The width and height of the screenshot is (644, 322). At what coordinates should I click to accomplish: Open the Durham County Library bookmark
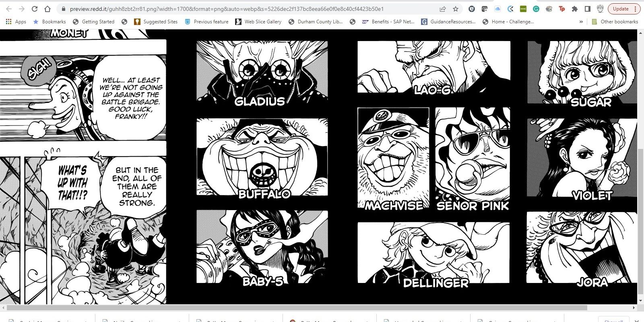[316, 22]
